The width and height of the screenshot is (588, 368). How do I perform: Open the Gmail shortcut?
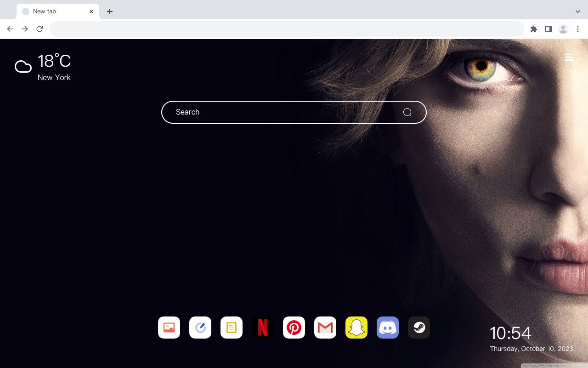[325, 328]
